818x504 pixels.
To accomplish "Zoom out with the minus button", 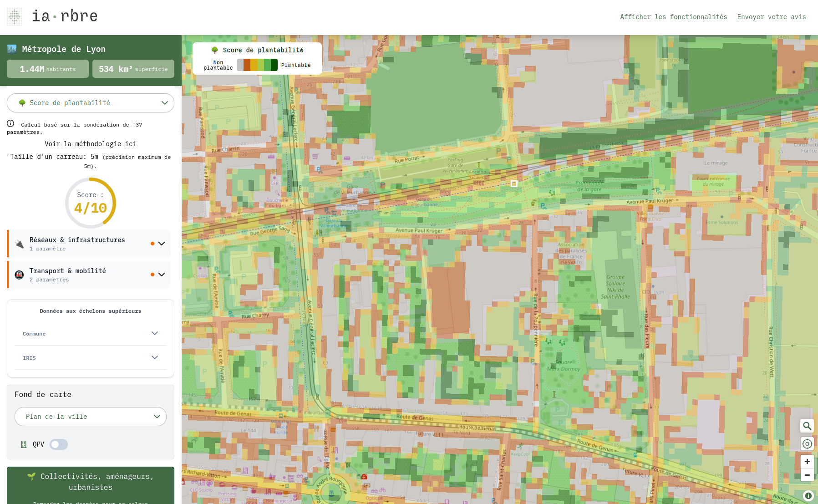I will 807,475.
